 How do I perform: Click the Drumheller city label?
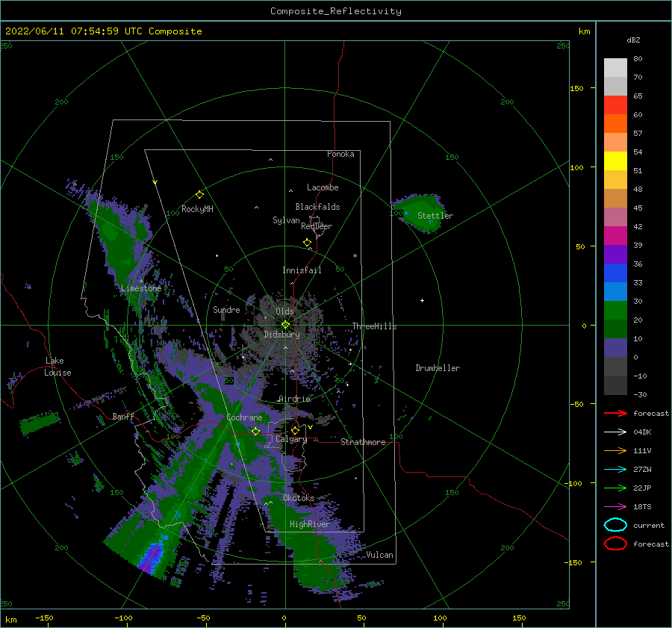pos(438,368)
